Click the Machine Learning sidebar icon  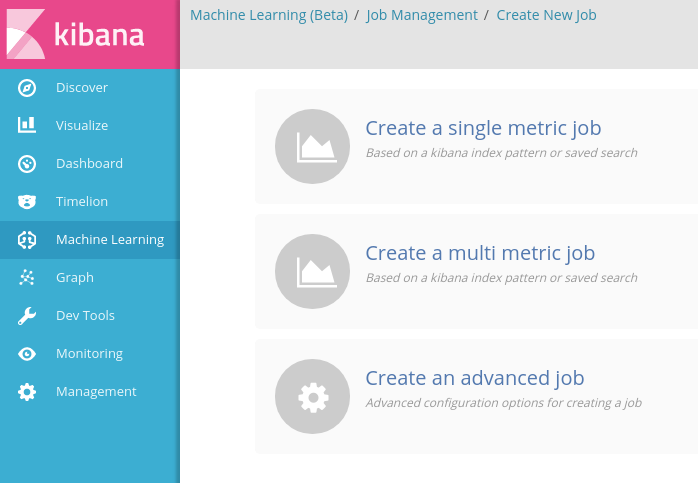pos(27,240)
